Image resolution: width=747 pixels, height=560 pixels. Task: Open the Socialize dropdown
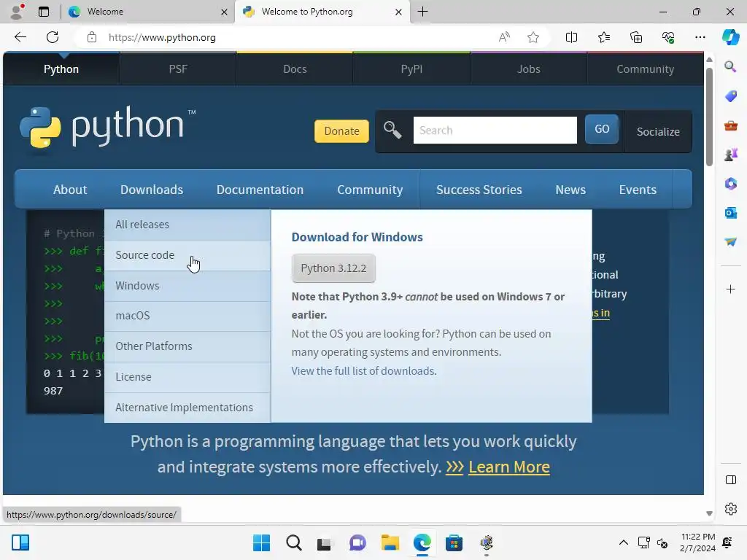coord(658,131)
